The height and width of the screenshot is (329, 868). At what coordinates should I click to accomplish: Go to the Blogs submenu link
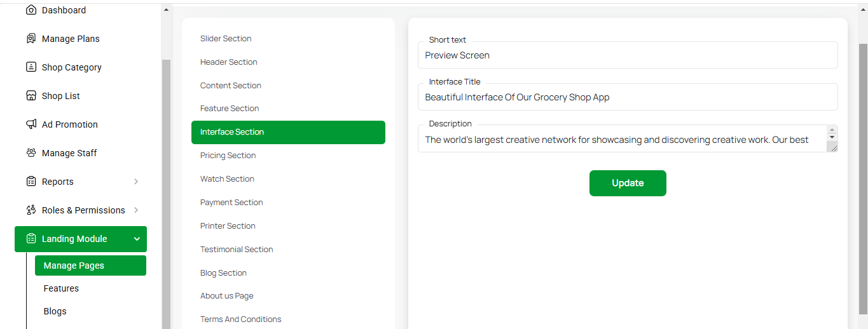55,311
